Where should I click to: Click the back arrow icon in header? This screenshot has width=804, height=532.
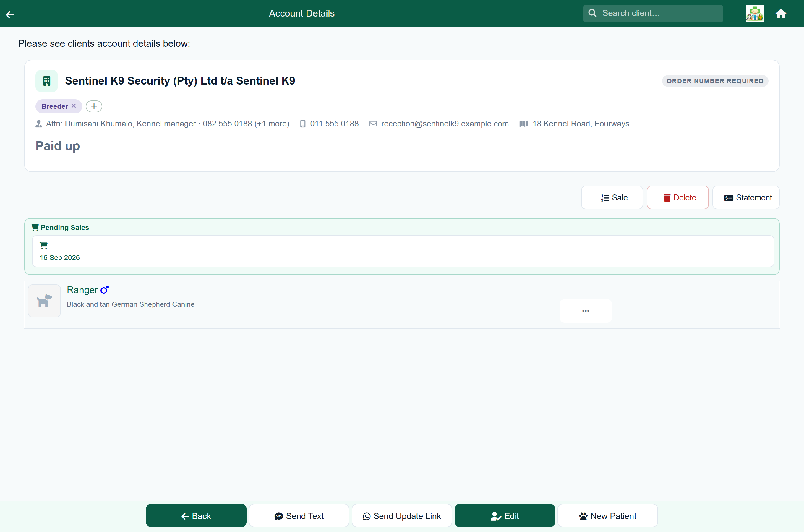pos(10,14)
